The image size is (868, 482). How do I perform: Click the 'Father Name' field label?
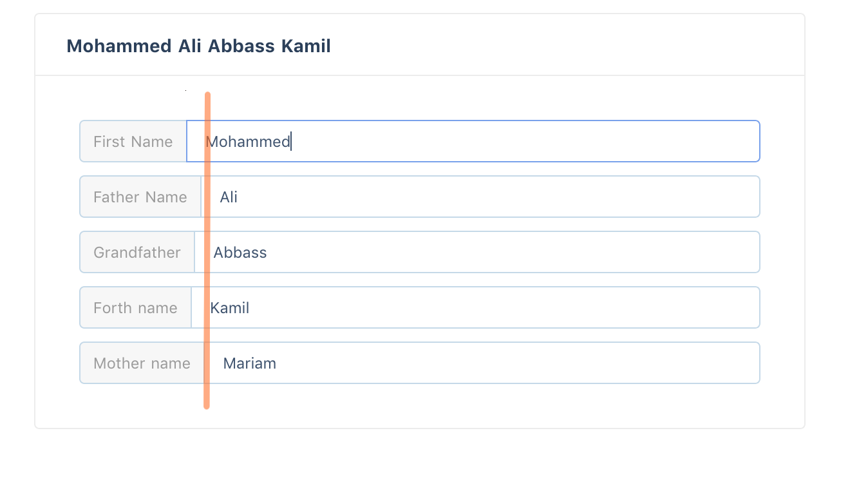tap(140, 197)
